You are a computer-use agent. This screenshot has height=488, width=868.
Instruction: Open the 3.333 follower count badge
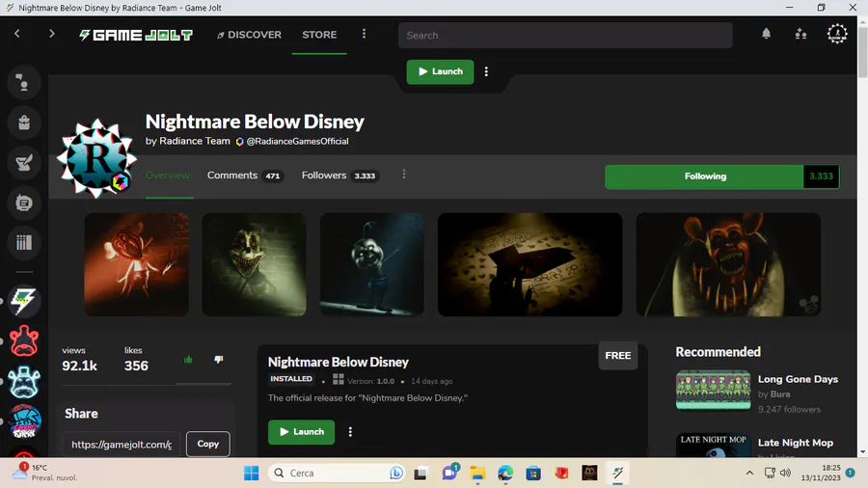click(x=821, y=176)
